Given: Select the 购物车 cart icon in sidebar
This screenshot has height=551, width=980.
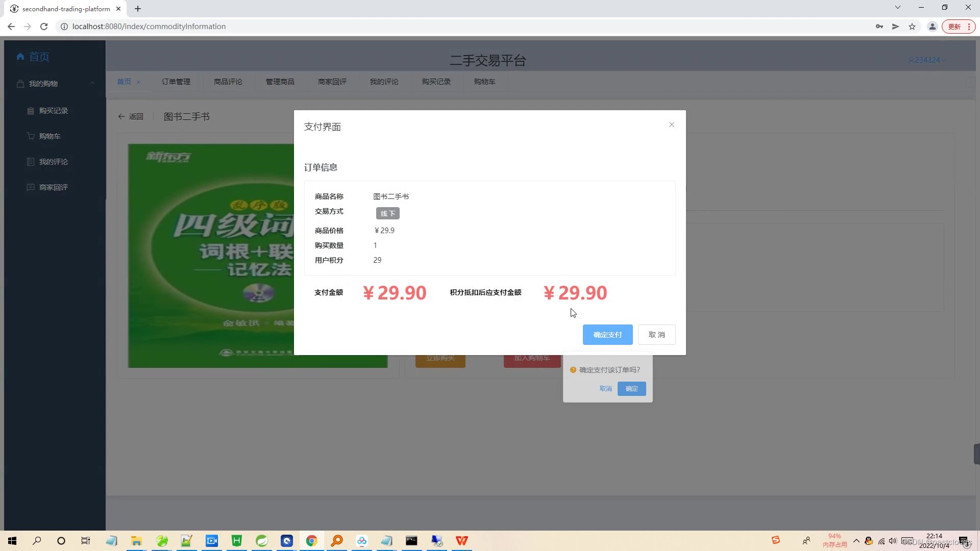Looking at the screenshot, I should point(30,136).
